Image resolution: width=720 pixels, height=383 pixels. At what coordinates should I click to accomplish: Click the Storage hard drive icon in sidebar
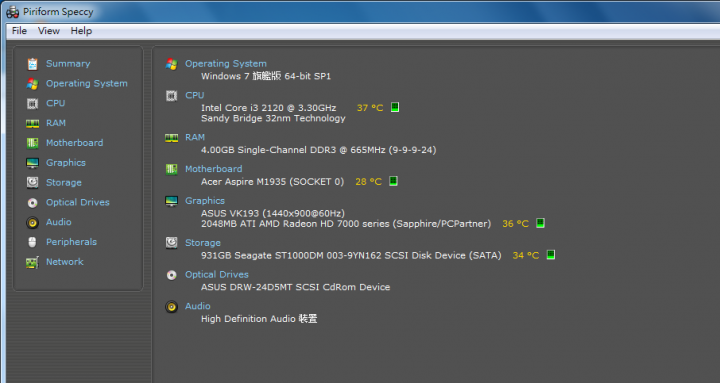point(32,182)
